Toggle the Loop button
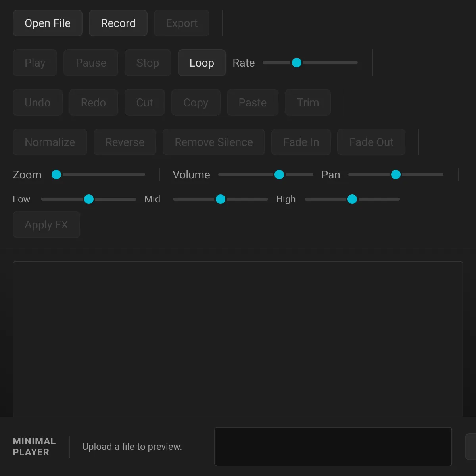Image resolution: width=476 pixels, height=476 pixels. (202, 63)
